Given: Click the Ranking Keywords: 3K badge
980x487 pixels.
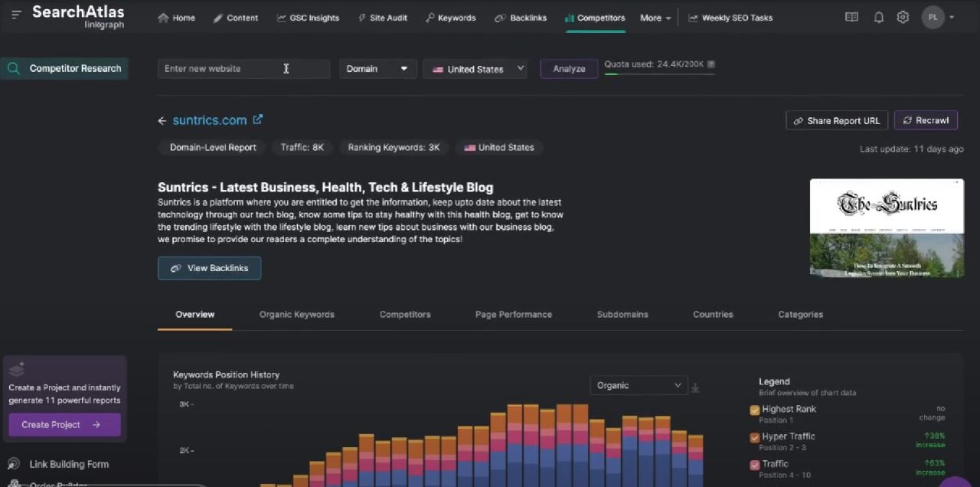Looking at the screenshot, I should (394, 147).
